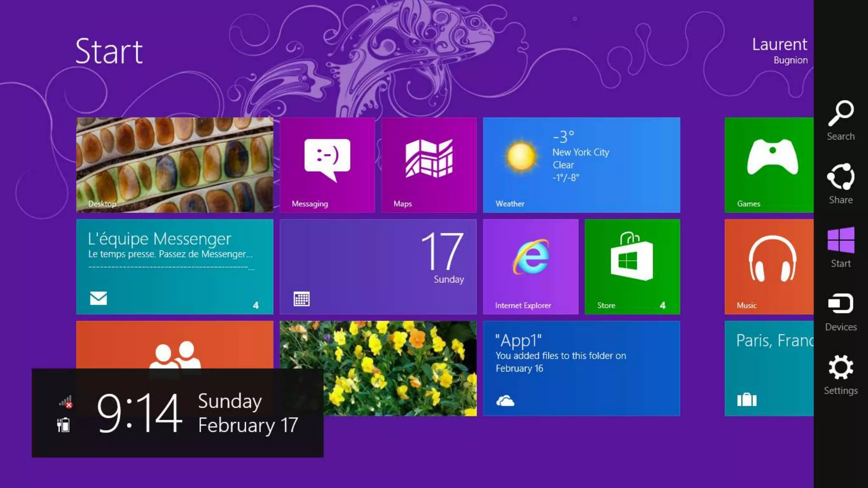The width and height of the screenshot is (868, 488).
Task: Open the Maps tile
Action: (x=429, y=165)
